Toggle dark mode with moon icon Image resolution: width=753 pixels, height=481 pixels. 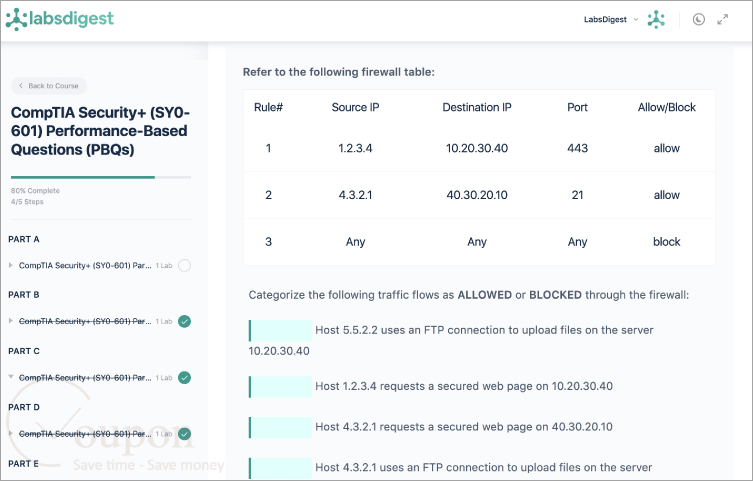click(x=699, y=19)
